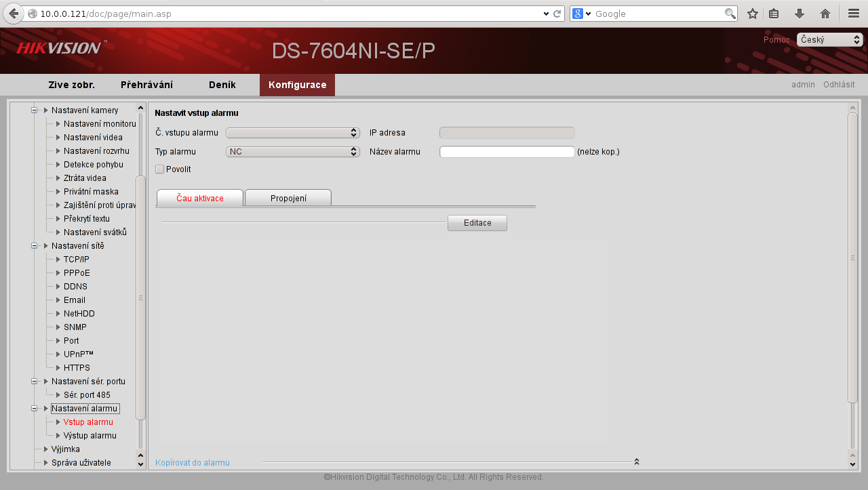Open Nastavení svátků tree item

click(95, 232)
